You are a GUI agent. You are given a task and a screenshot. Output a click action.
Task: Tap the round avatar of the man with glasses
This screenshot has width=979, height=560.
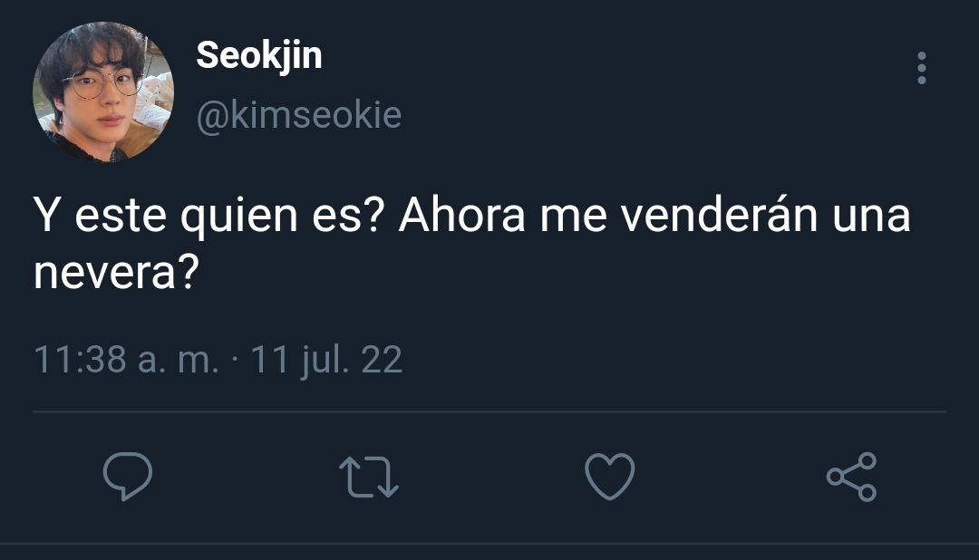103,92
